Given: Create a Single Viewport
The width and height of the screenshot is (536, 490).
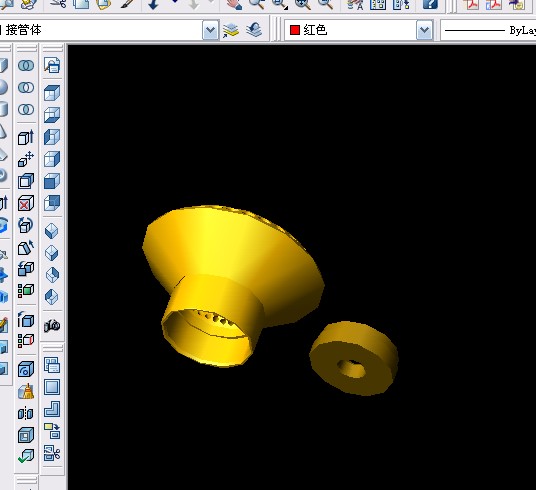Looking at the screenshot, I should [x=52, y=387].
